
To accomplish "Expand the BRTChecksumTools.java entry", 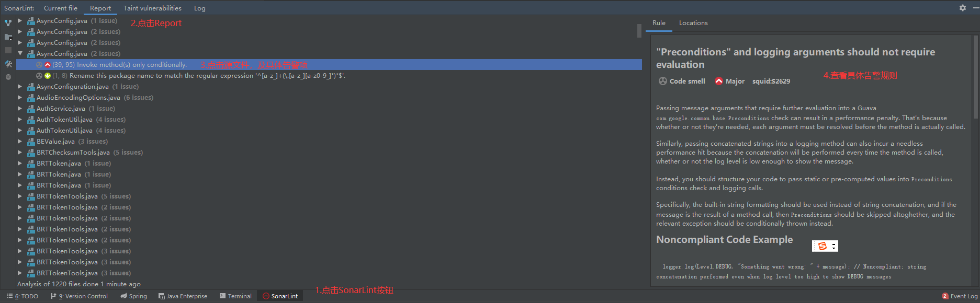I will pos(20,152).
